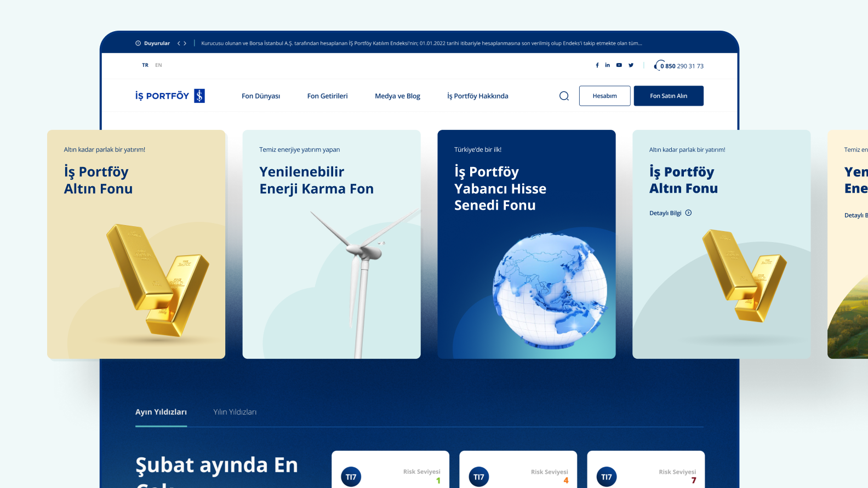Open the YouTube social icon

pyautogui.click(x=619, y=65)
